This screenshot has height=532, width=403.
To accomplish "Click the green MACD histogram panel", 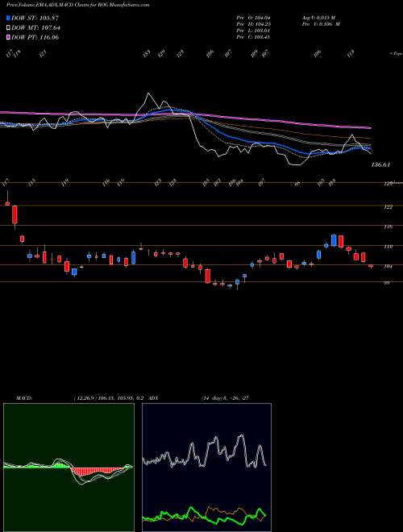I will coord(69,468).
